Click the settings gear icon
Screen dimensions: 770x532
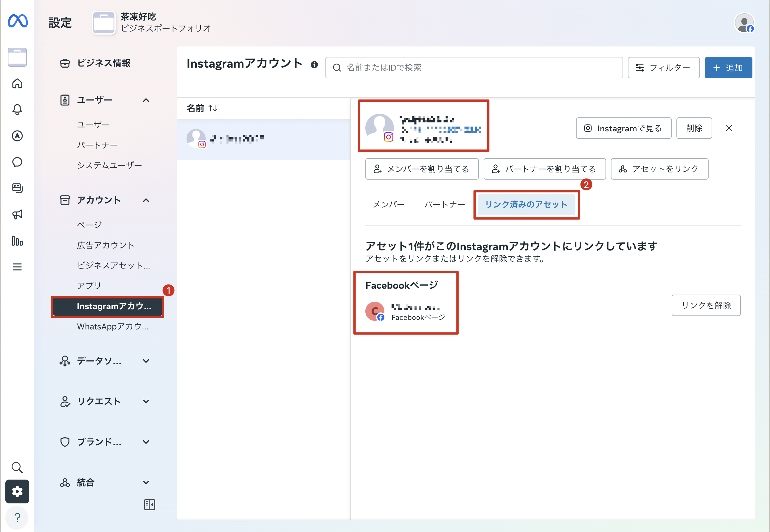pyautogui.click(x=17, y=492)
